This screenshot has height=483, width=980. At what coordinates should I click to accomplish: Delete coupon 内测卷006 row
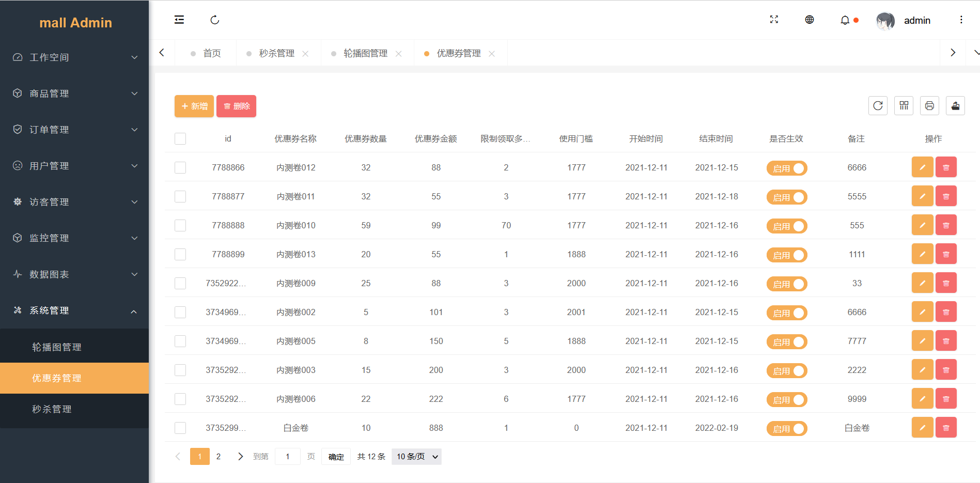946,398
